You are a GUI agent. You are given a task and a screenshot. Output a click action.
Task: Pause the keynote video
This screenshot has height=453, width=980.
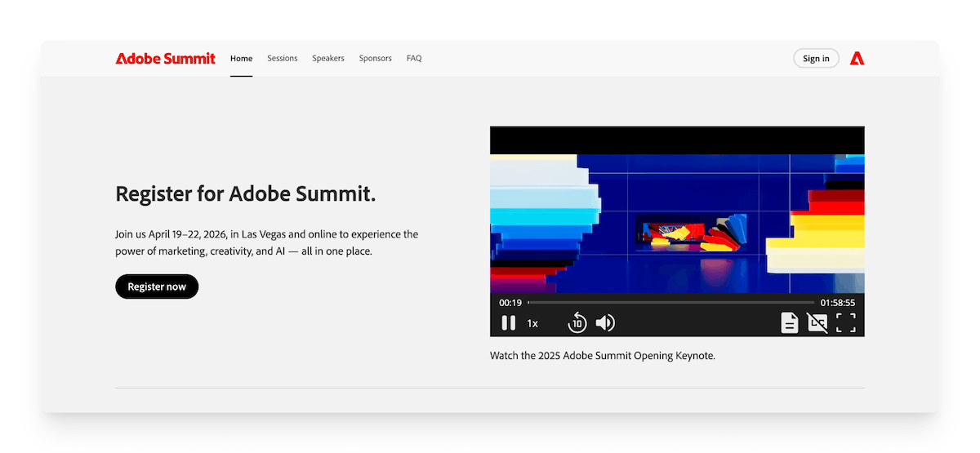(508, 323)
